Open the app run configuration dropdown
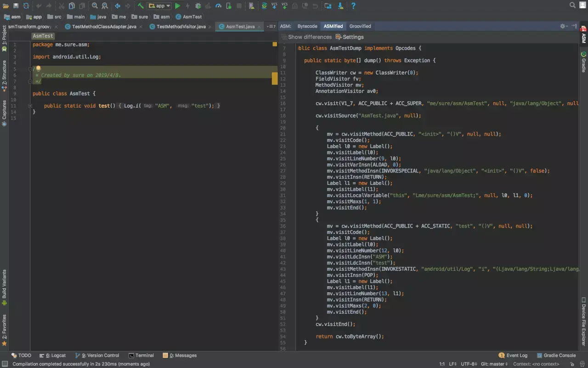This screenshot has height=368, width=588. click(x=159, y=6)
